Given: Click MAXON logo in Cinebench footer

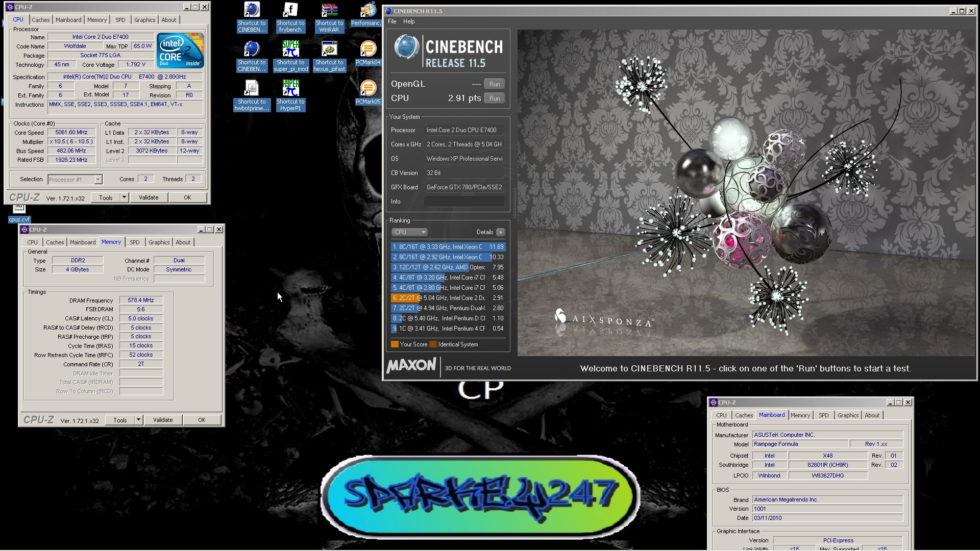Looking at the screenshot, I should click(411, 366).
